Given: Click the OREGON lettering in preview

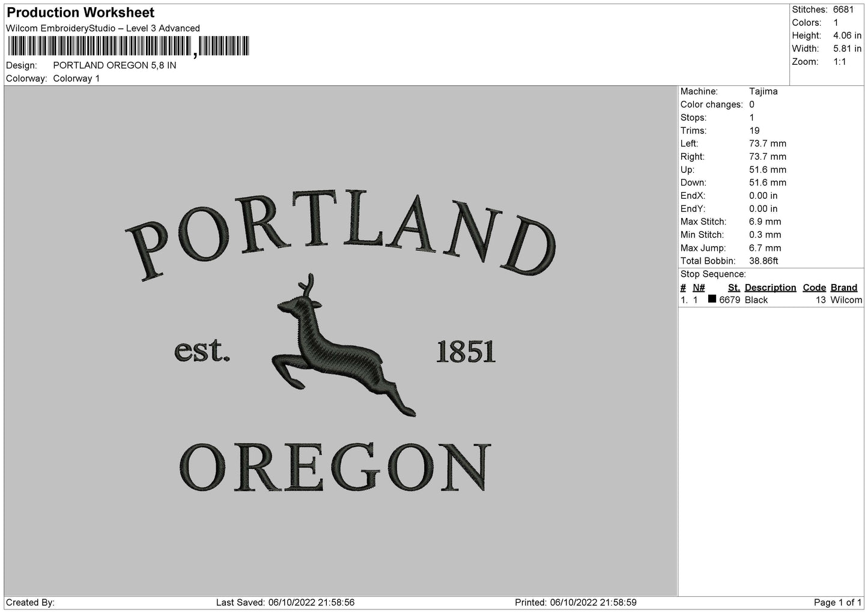Looking at the screenshot, I should (x=335, y=468).
